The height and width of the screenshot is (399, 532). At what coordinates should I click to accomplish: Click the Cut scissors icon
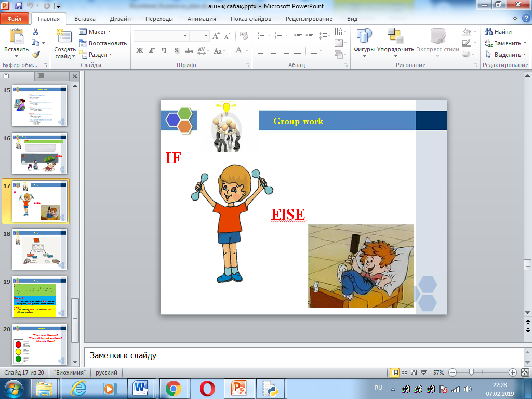35,32
